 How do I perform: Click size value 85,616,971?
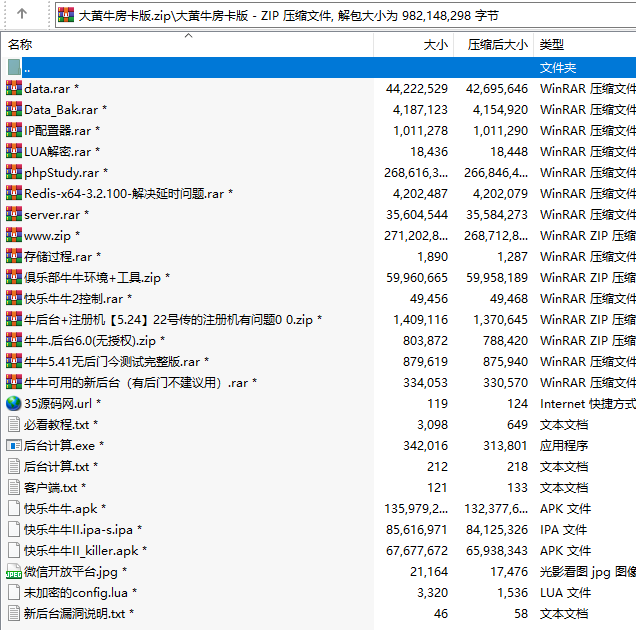click(x=417, y=529)
